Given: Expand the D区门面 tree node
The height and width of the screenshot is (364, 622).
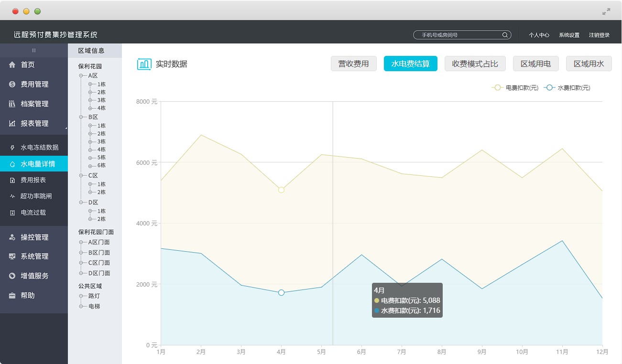Looking at the screenshot, I should [81, 273].
